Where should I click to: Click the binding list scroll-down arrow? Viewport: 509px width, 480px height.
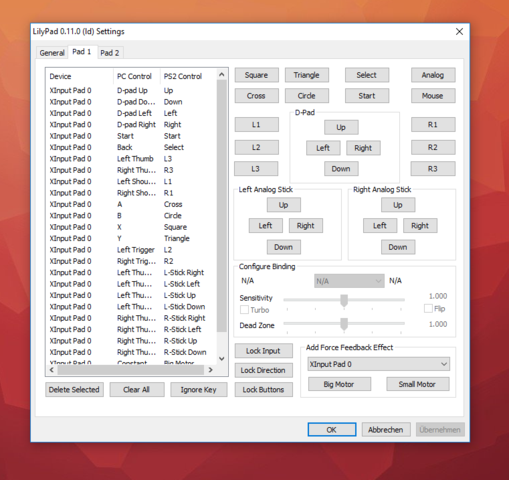222,359
